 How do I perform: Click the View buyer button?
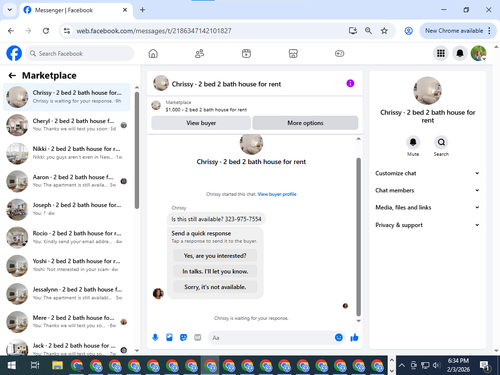coord(201,123)
